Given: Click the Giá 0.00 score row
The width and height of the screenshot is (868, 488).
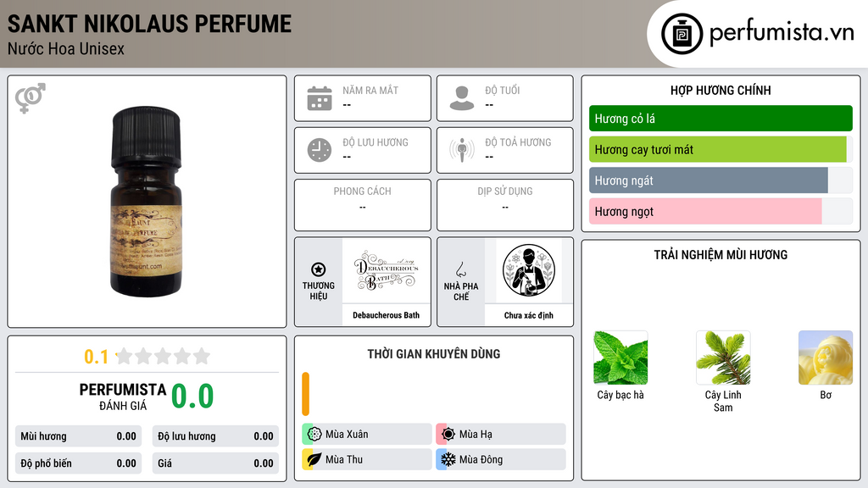Looking at the screenshot, I should (x=215, y=463).
